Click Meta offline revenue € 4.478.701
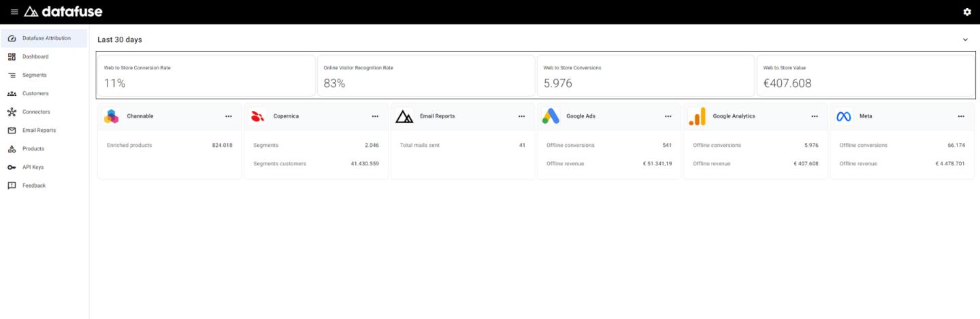980x319 pixels. coord(950,164)
